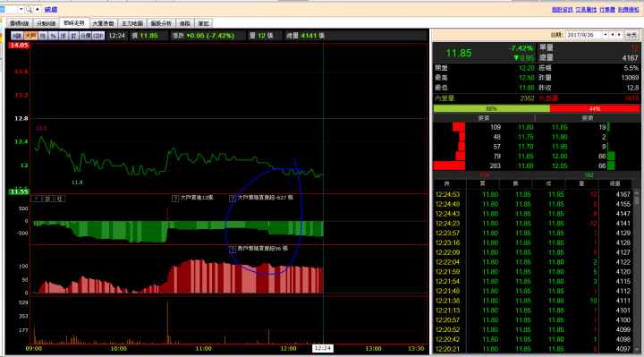Click the tick list scroll-down arrow

pos(637,349)
